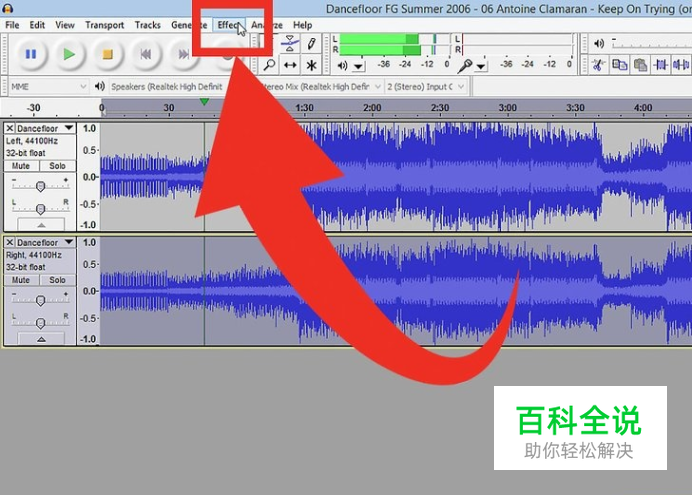Click the Copy icon in edit toolbar
This screenshot has width=692, height=495.
[x=620, y=65]
